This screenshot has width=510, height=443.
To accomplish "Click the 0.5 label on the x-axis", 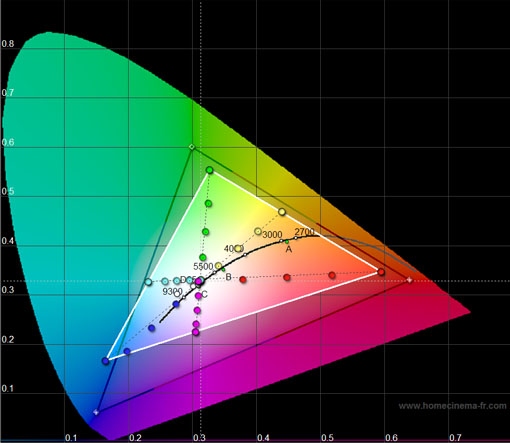I will coord(327,437).
